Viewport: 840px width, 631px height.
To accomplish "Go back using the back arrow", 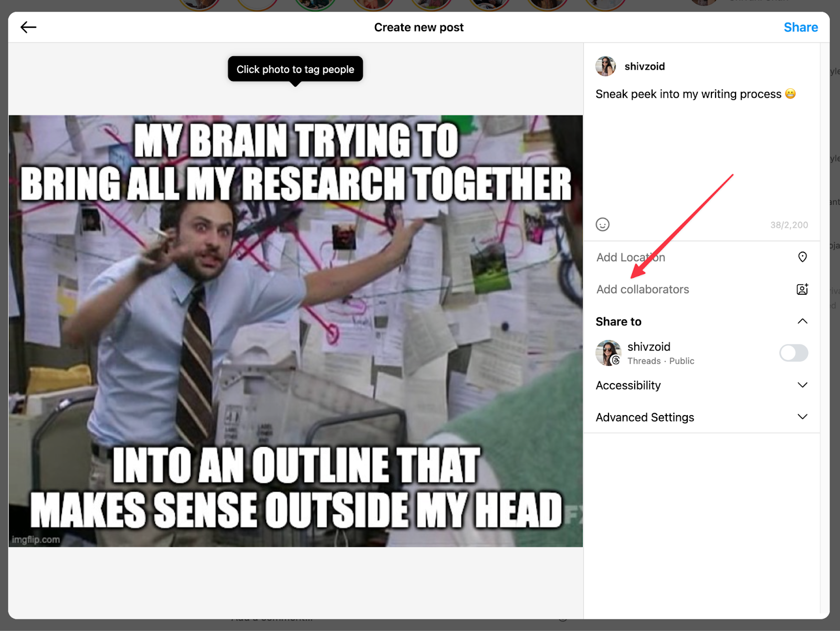I will pyautogui.click(x=29, y=27).
